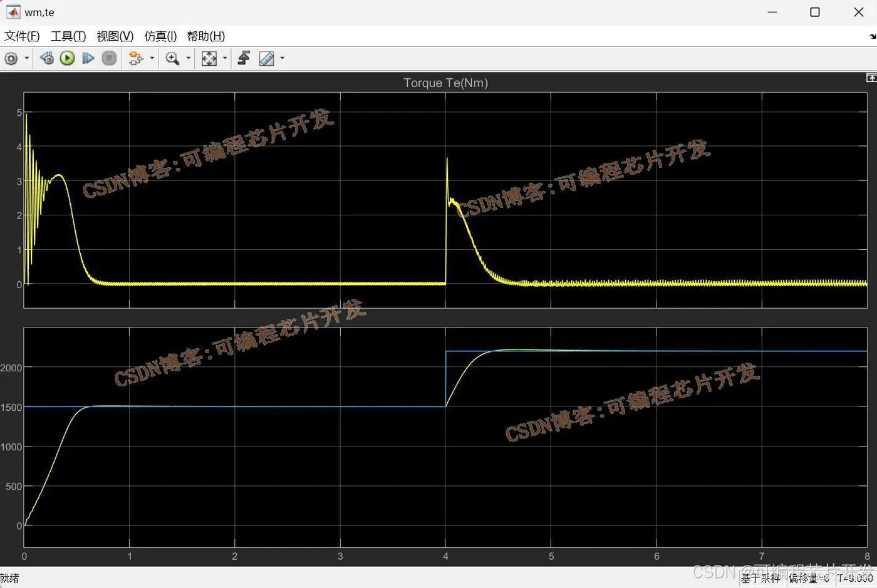Highlight the Simulink block icon
Viewport: 877px width, 588px height.
point(135,58)
